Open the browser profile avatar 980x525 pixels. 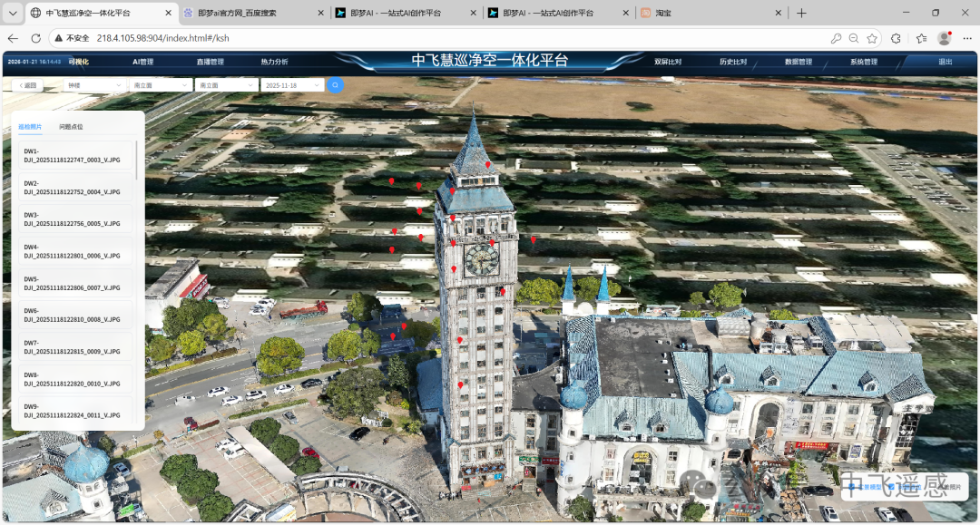pos(944,38)
